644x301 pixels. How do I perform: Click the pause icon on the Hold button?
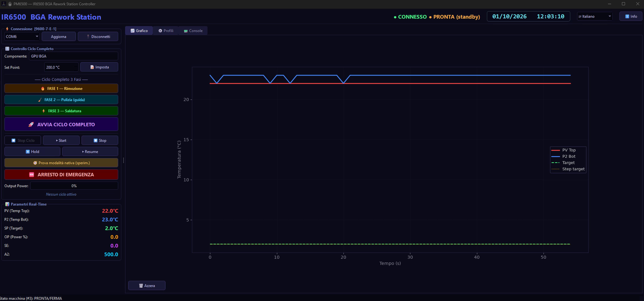click(28, 152)
